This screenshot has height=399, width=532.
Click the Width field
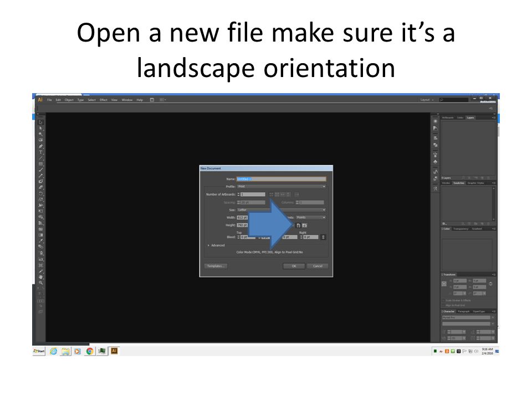coord(242,217)
